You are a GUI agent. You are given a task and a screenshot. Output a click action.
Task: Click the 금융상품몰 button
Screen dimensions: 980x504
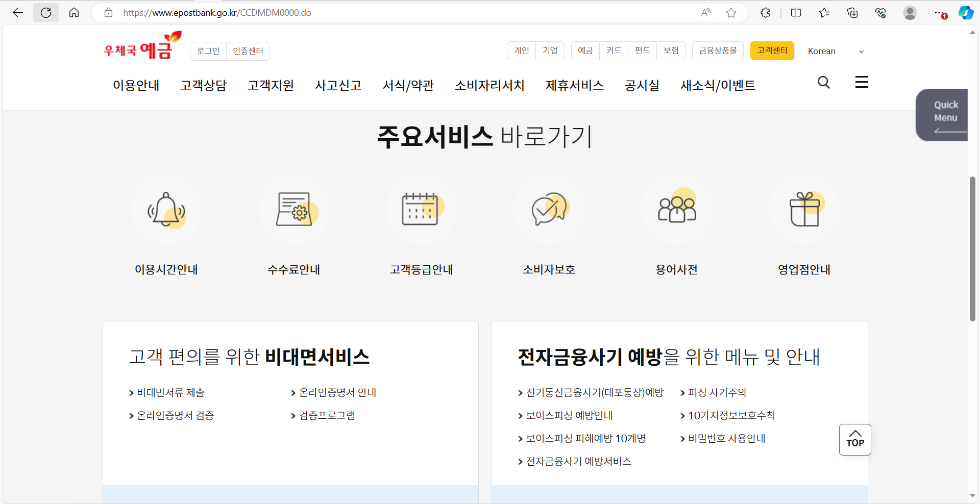click(x=718, y=51)
